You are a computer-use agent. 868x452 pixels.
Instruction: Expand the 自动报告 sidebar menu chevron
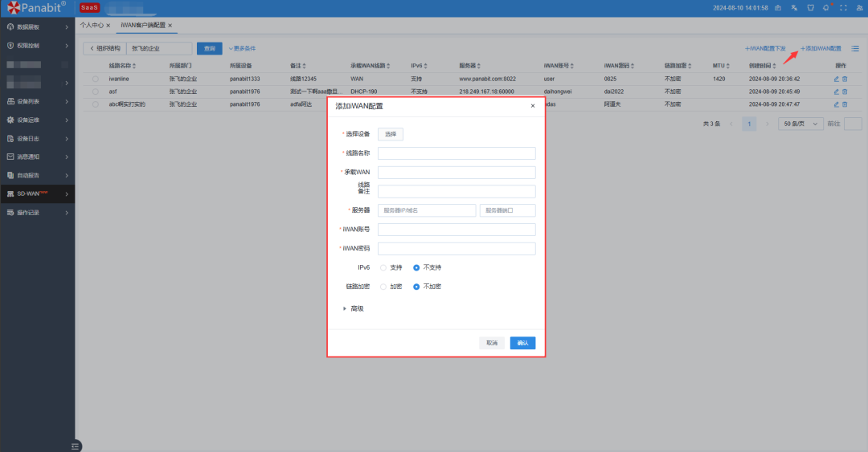click(x=67, y=175)
